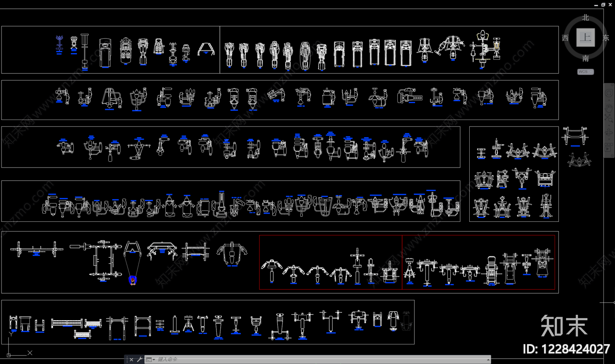Select the Pan hand tool
The width and height of the screenshot is (615, 364).
609,108
